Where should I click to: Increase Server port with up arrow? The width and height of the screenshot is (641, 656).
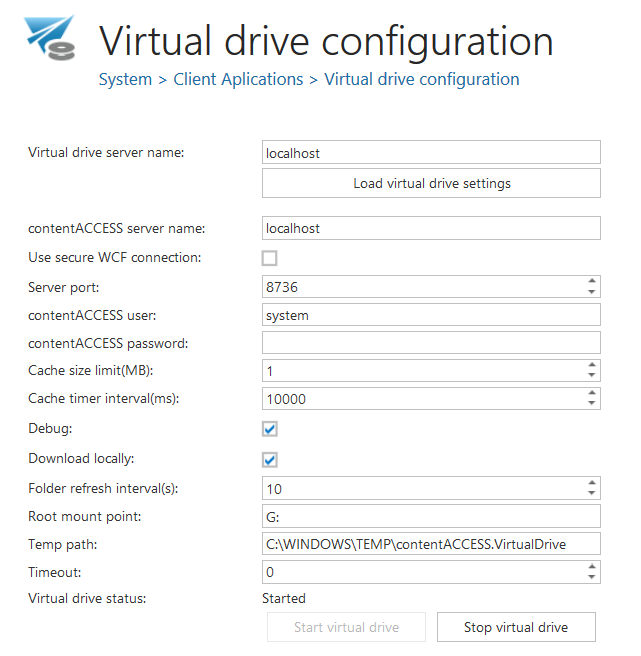pyautogui.click(x=592, y=281)
